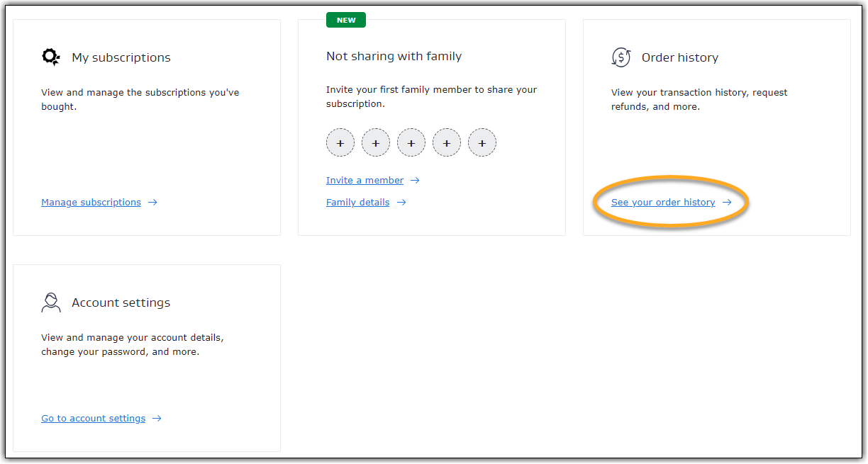The height and width of the screenshot is (464, 868).
Task: Click the Order history dollar icon
Action: [x=621, y=57]
